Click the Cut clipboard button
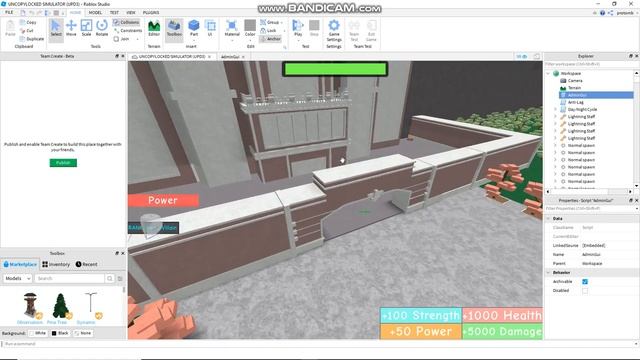This screenshot has width=640, height=360. pyautogui.click(x=27, y=31)
